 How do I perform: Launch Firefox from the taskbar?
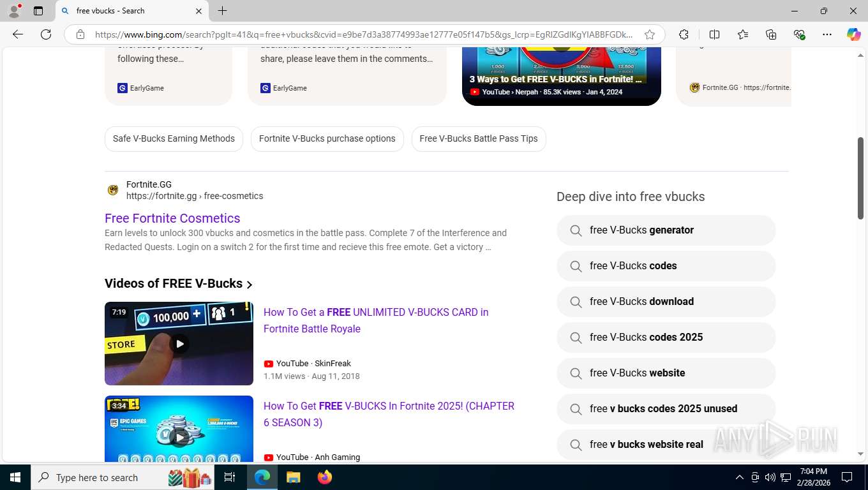coord(325,477)
